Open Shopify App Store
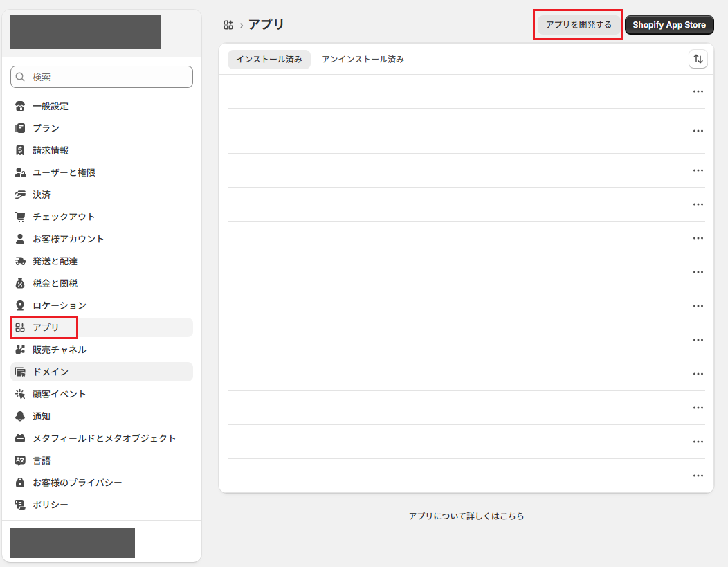This screenshot has width=728, height=567. [669, 25]
